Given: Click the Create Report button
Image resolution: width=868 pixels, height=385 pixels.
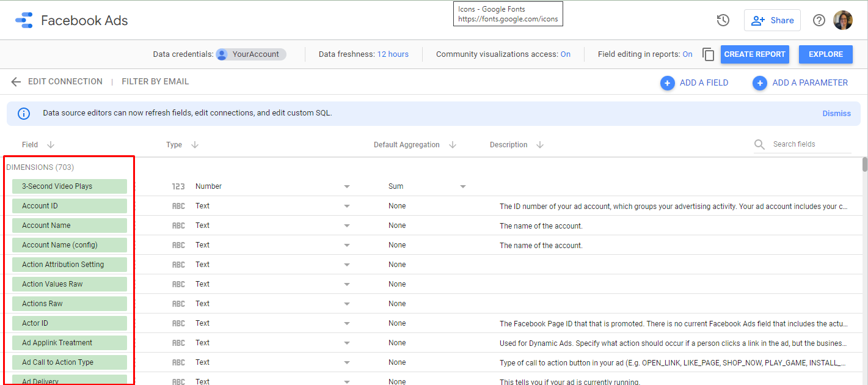Looking at the screenshot, I should point(754,54).
